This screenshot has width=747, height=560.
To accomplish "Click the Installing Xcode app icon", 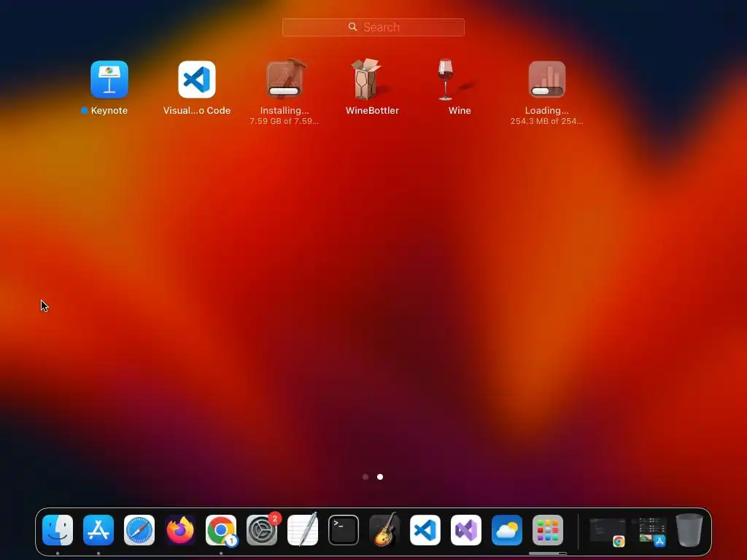I will 285,79.
